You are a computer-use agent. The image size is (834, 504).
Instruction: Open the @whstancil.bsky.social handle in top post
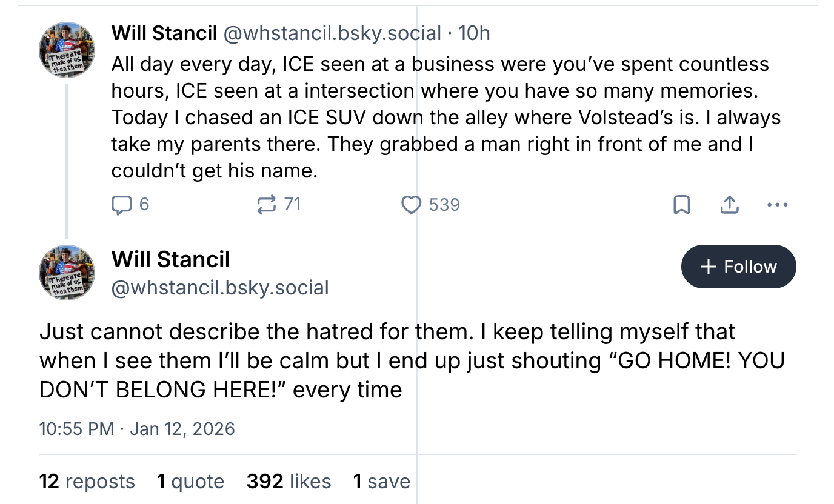coord(332,33)
